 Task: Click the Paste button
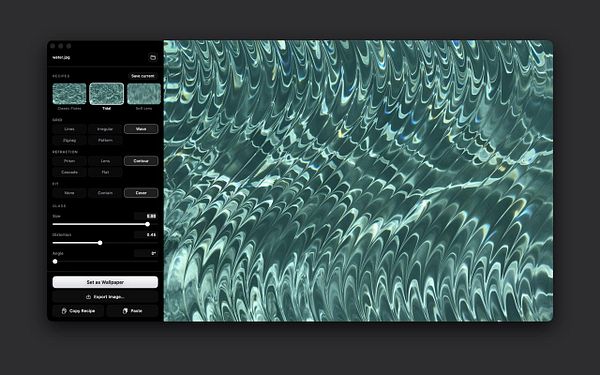[132, 311]
